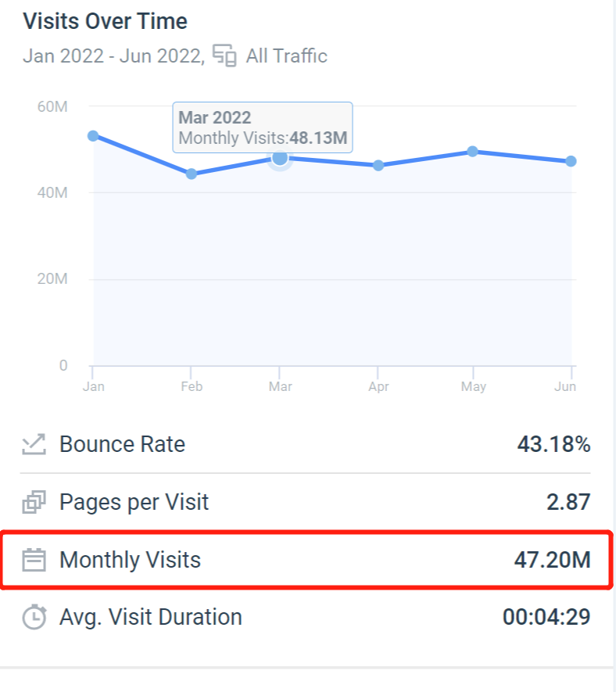This screenshot has width=616, height=692.
Task: Select the May data point on chart
Action: point(473,151)
